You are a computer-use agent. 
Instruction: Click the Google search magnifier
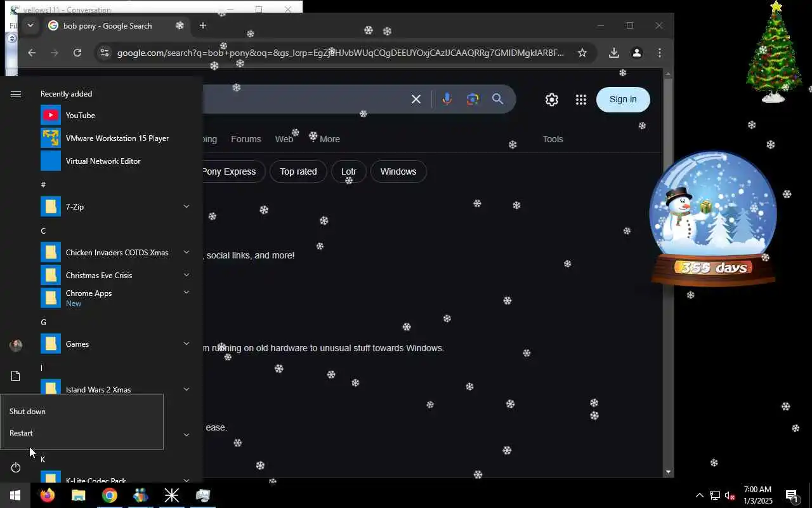coord(498,99)
